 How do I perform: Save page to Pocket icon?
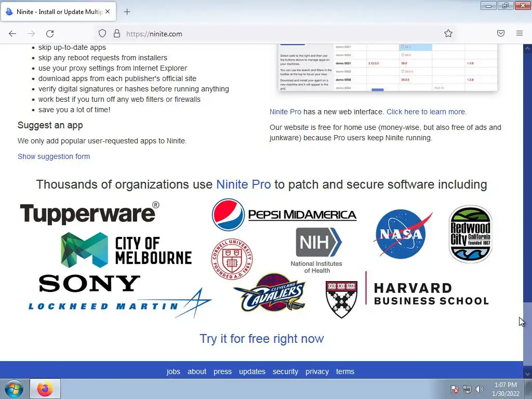click(501, 33)
